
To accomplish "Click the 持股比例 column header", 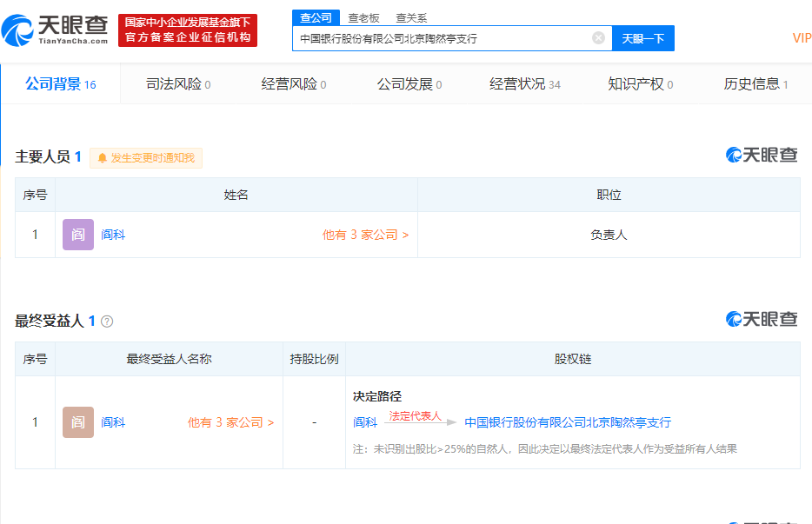I will click(x=314, y=359).
